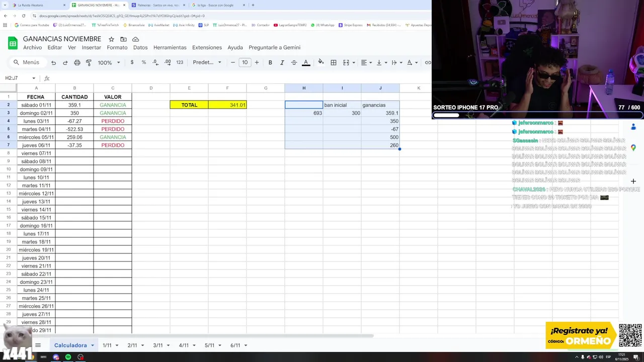The image size is (644, 362).
Task: Open the borders tool
Action: pyautogui.click(x=334, y=62)
